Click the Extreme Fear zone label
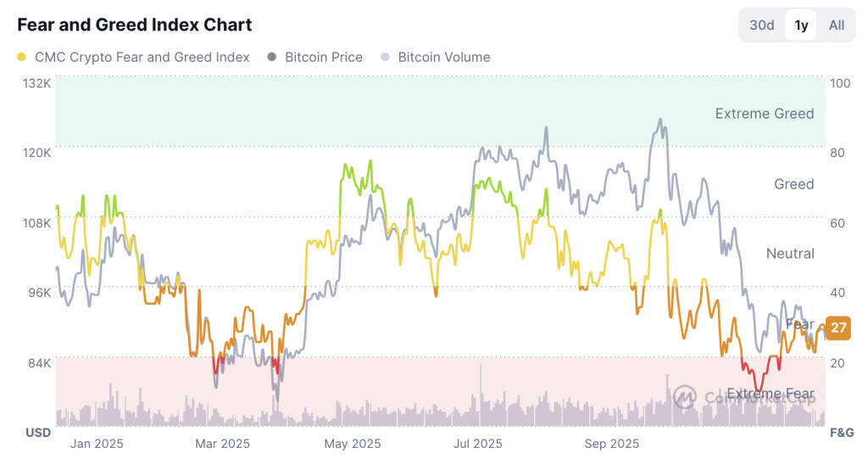Screen dimensions: 868x465 771,394
